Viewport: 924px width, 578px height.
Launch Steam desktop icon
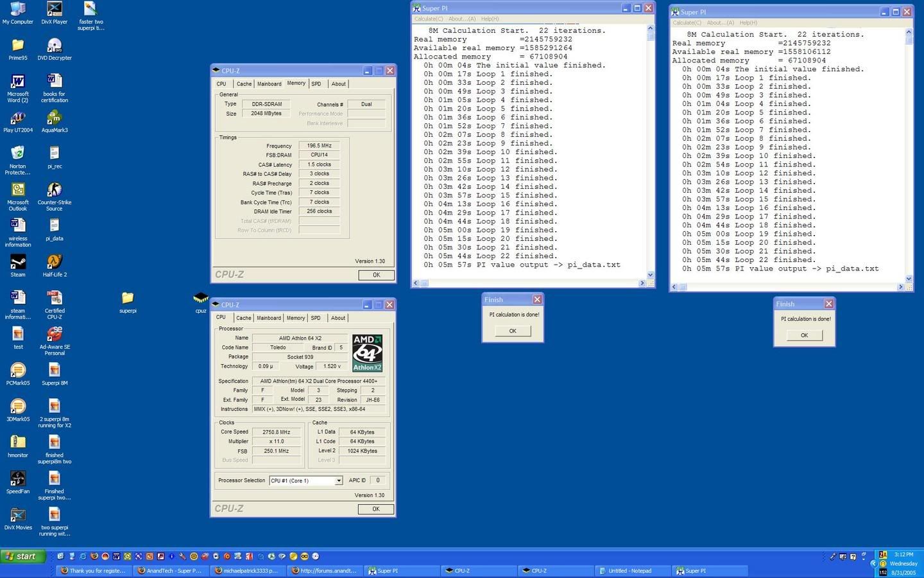(x=18, y=266)
